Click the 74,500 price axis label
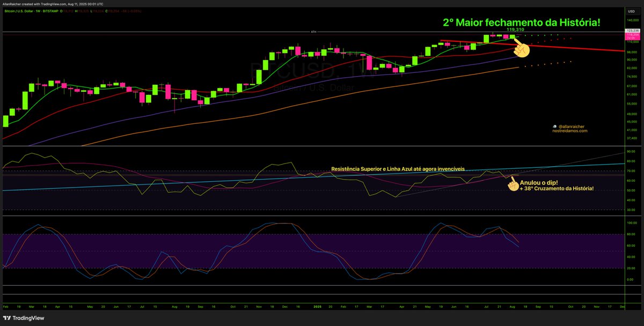The image size is (644, 326). pyautogui.click(x=631, y=77)
